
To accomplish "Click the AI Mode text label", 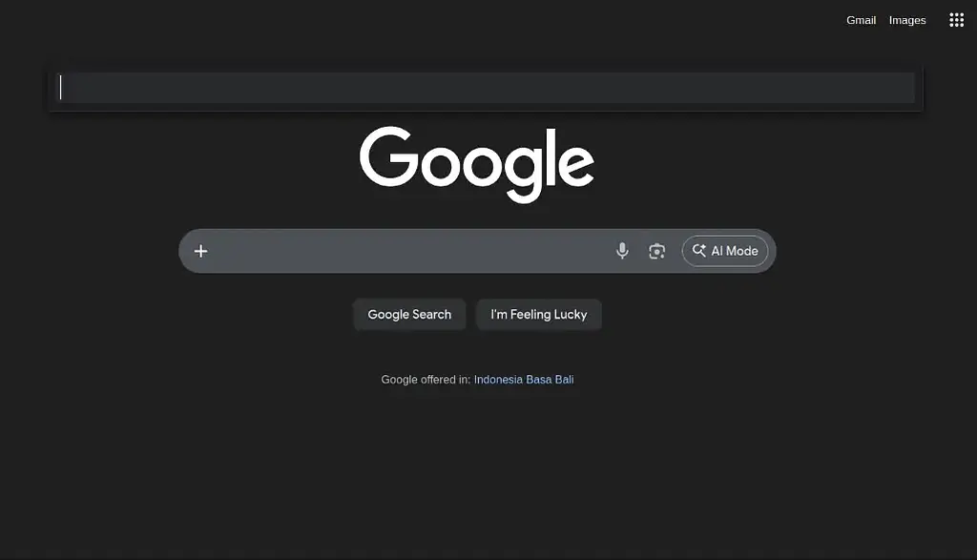I will click(735, 251).
